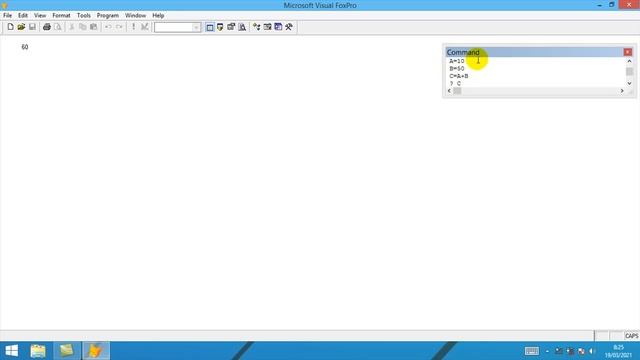
Task: Click the FoxPro icon in title bar
Action: (x=4, y=5)
